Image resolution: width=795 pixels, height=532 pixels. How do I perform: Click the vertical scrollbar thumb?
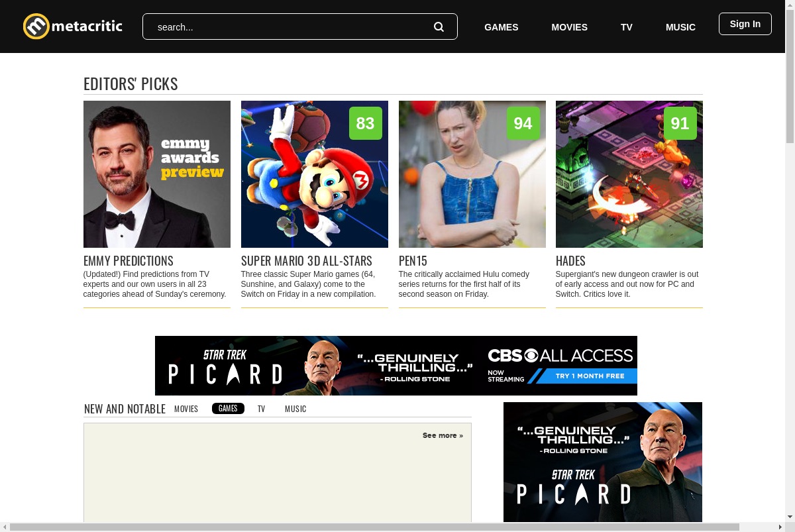pos(790,76)
